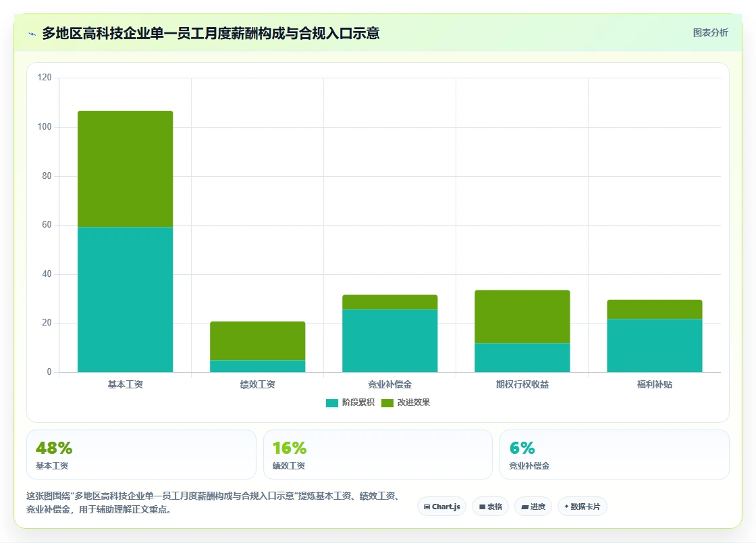Click the green segment of the 基本工资 bar
The image size is (756, 543).
point(126,169)
